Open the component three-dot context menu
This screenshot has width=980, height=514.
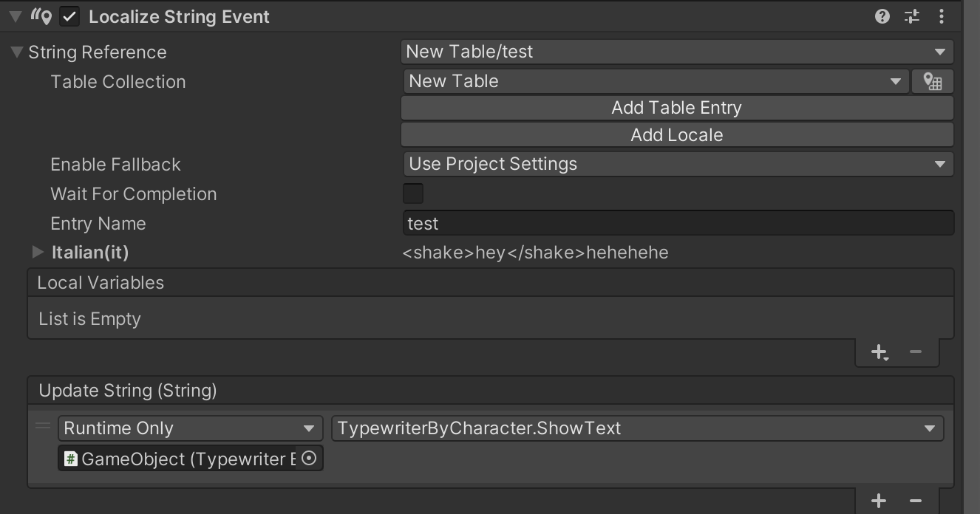942,16
